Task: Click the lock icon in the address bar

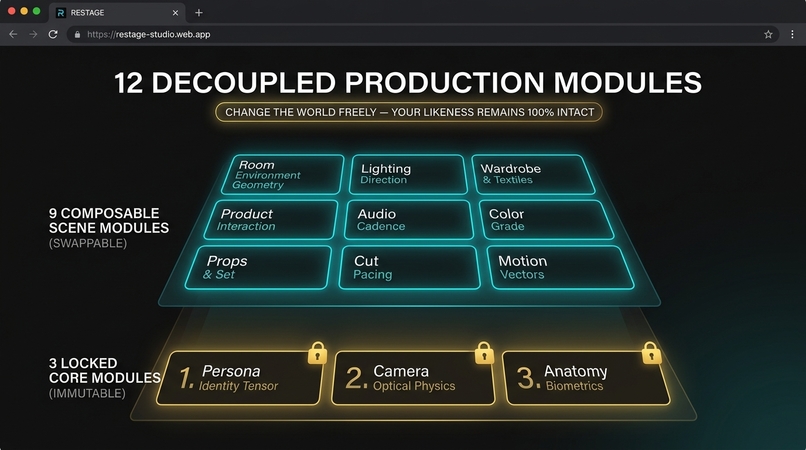Action: click(78, 34)
